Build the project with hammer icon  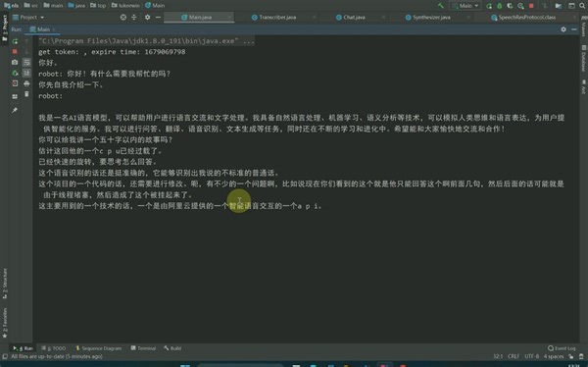tap(441, 6)
